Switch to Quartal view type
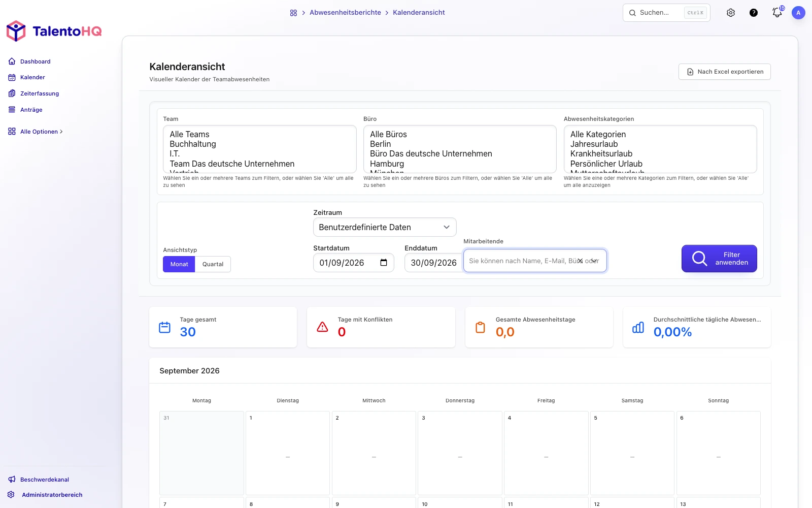 213,264
